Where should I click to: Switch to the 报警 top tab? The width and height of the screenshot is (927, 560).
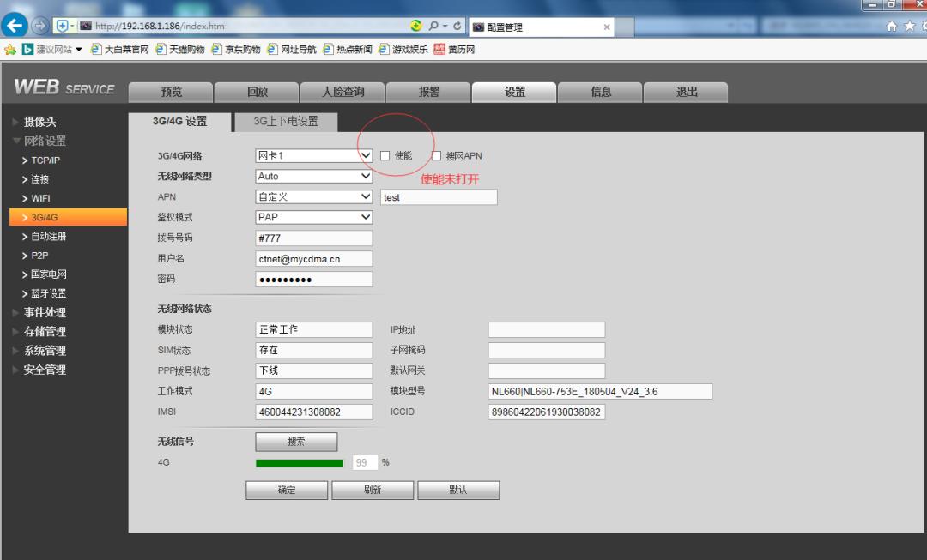(x=428, y=92)
